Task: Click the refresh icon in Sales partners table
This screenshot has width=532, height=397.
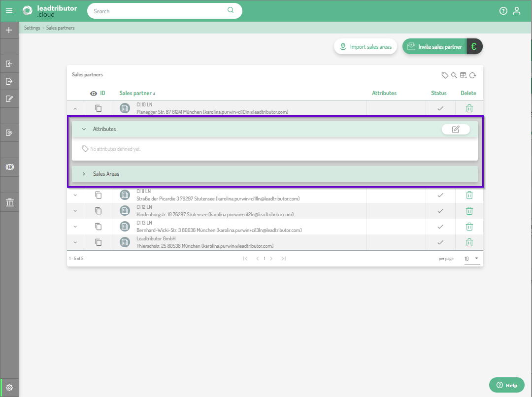Action: 472,75
